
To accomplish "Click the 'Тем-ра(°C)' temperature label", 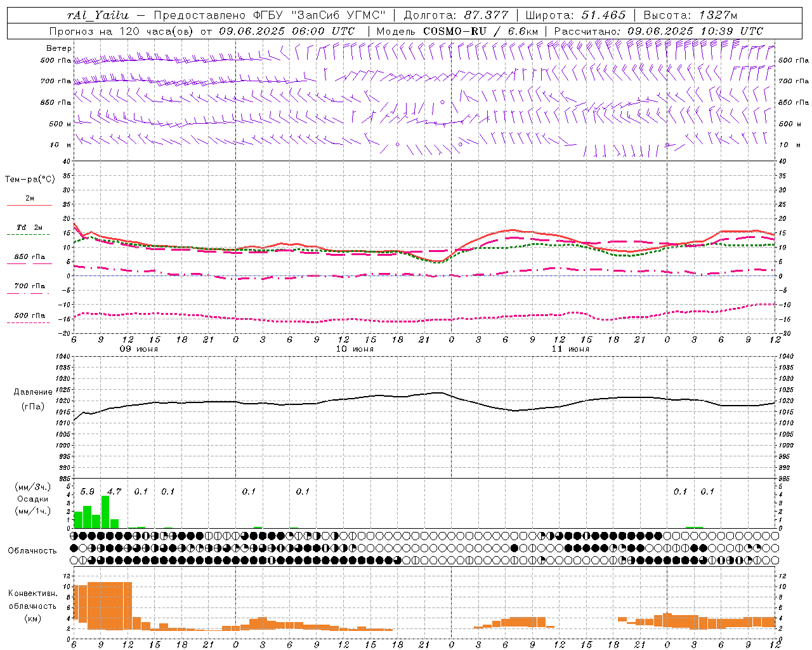I will [x=30, y=180].
